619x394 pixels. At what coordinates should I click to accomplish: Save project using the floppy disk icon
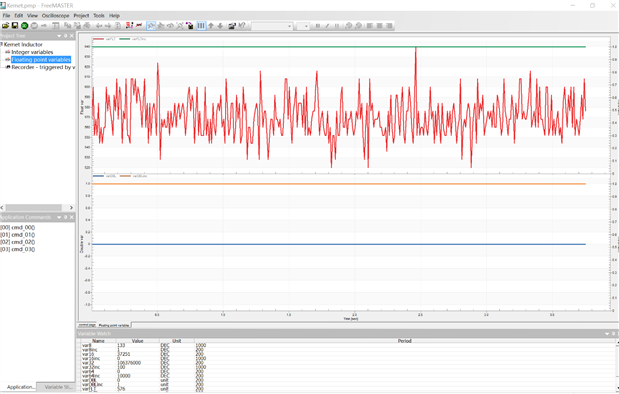[x=15, y=26]
